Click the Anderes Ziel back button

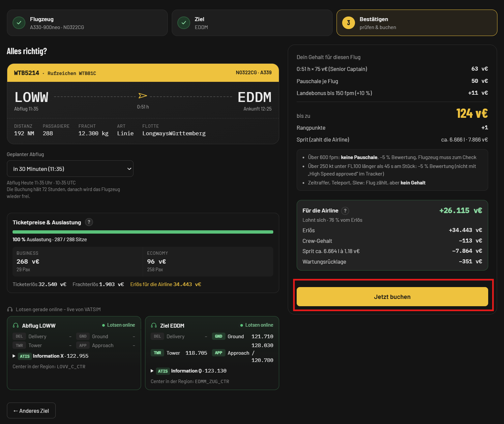coord(31,410)
